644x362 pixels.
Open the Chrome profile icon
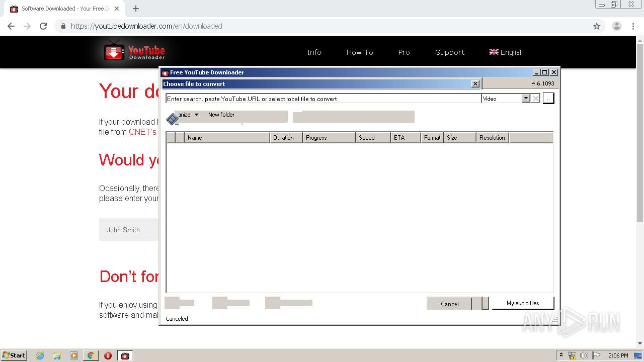[x=617, y=26]
